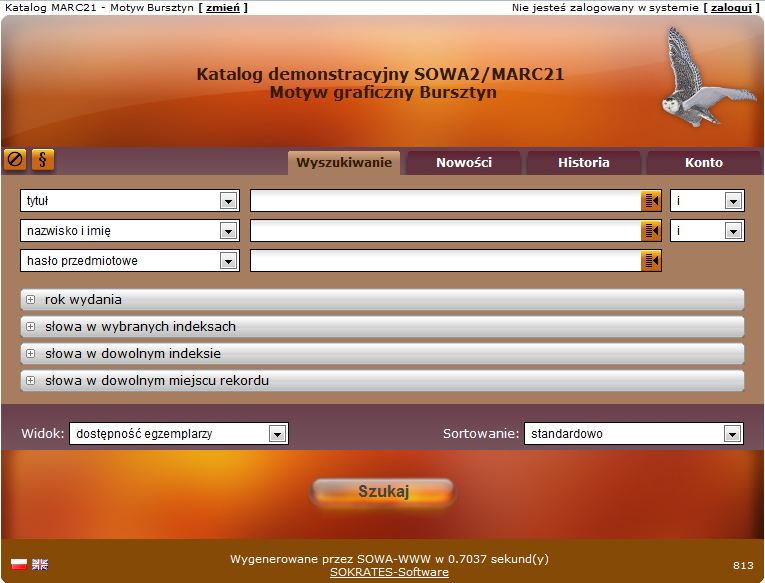Screen dimensions: 765x583
Task: Click the text input next to tytuł
Action: [x=445, y=201]
